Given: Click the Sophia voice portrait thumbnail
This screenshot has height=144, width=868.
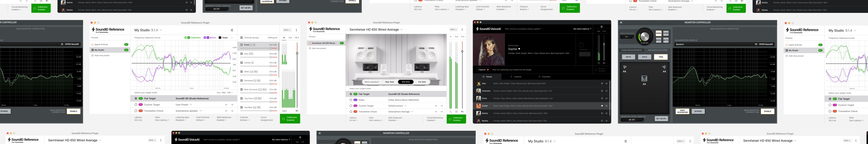Looking at the screenshot, I should [x=490, y=50].
